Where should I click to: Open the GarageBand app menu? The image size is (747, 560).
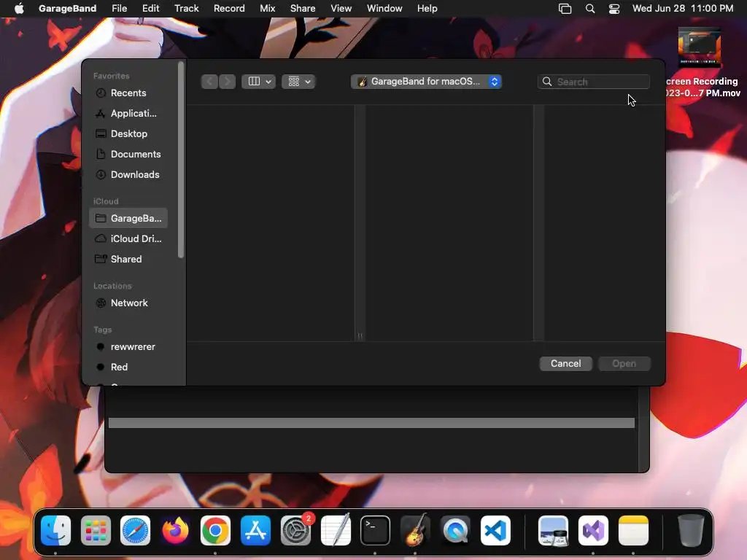(x=67, y=9)
